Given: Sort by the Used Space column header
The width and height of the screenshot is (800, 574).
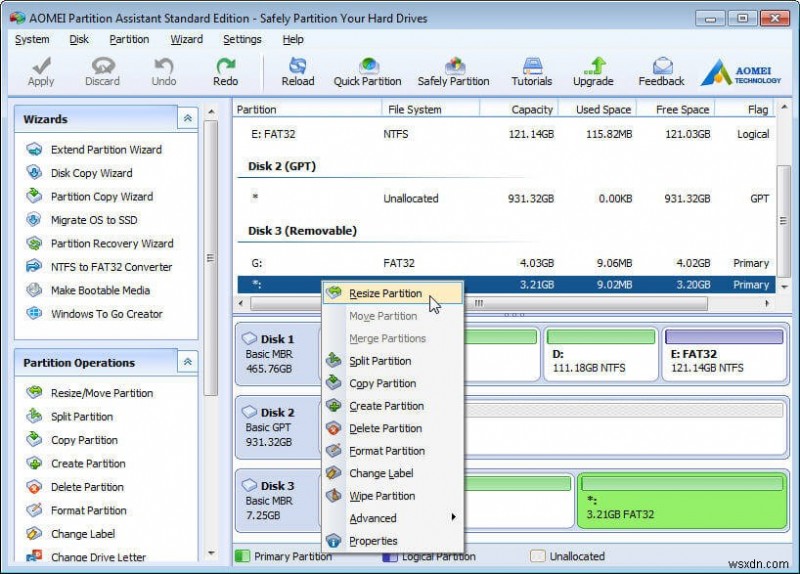Looking at the screenshot, I should point(597,109).
